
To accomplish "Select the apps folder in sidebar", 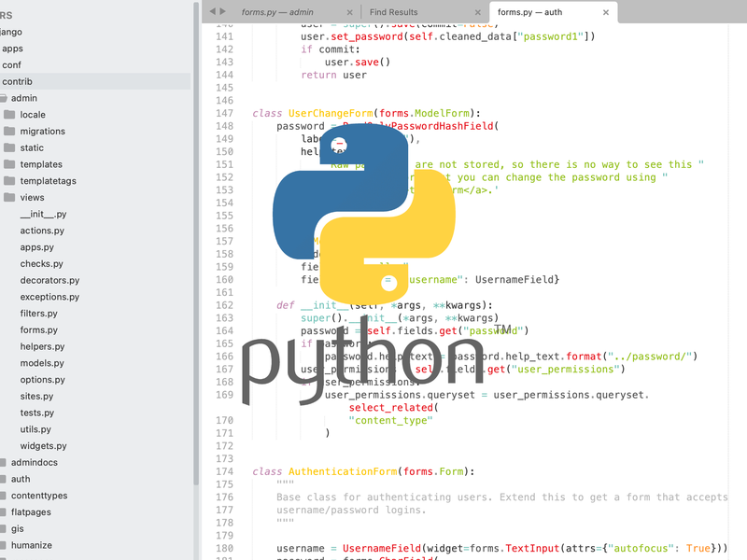I will (x=12, y=49).
